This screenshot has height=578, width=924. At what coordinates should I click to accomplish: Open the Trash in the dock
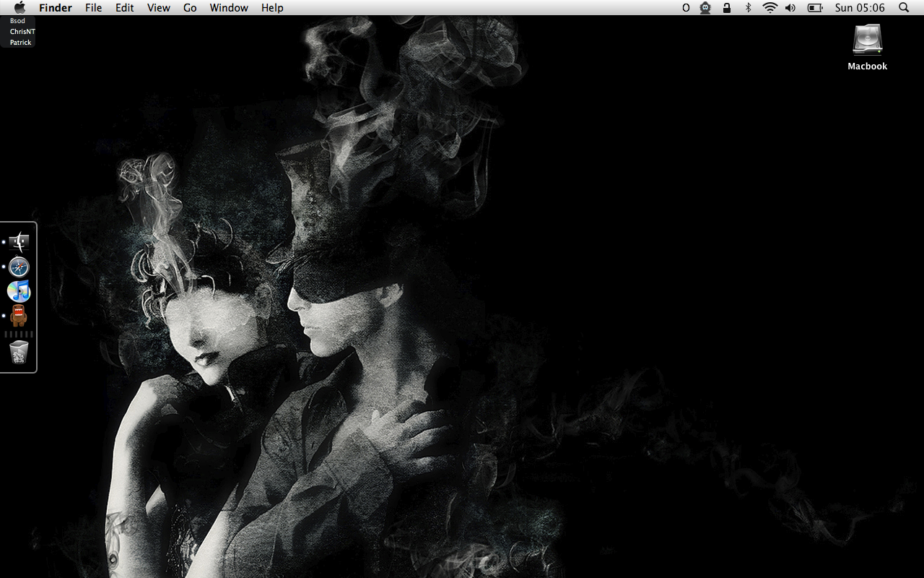pos(19,352)
